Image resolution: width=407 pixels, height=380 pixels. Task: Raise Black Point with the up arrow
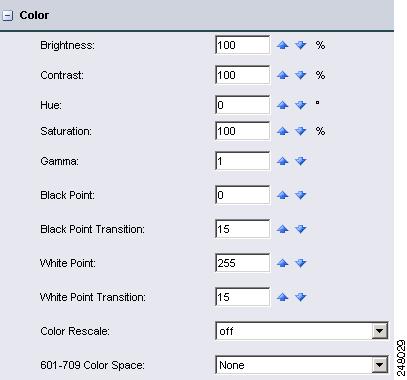[282, 195]
